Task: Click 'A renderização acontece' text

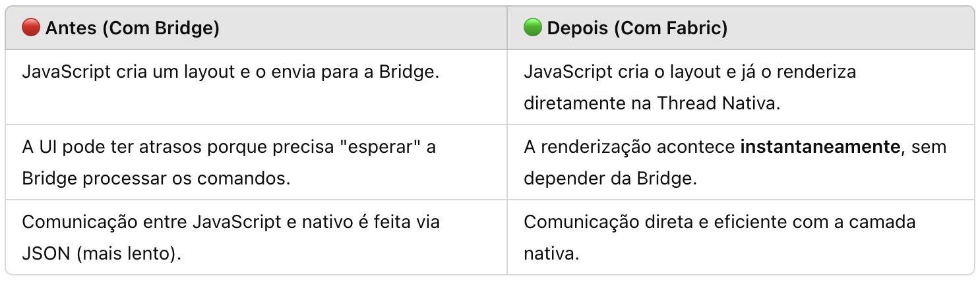Action: click(630, 147)
